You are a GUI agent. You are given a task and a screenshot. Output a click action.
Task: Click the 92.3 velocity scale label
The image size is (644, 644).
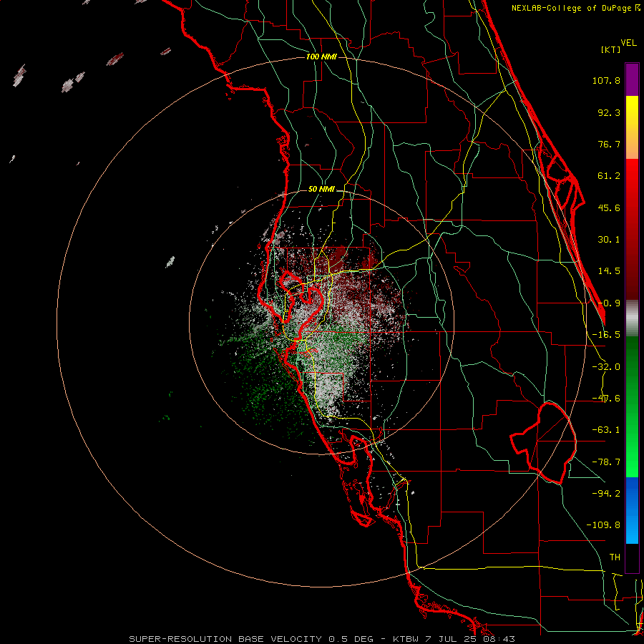(x=609, y=112)
